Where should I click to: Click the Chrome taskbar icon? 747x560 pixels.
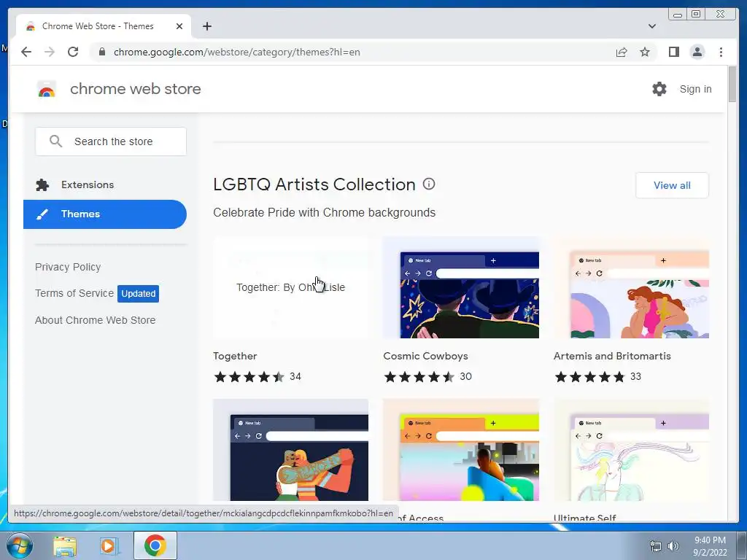click(x=155, y=545)
